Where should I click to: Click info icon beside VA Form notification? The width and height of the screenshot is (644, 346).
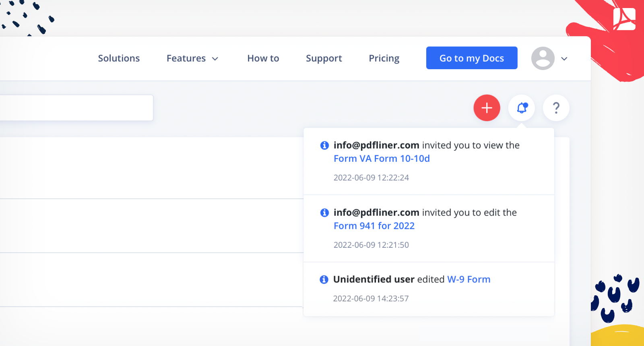324,145
